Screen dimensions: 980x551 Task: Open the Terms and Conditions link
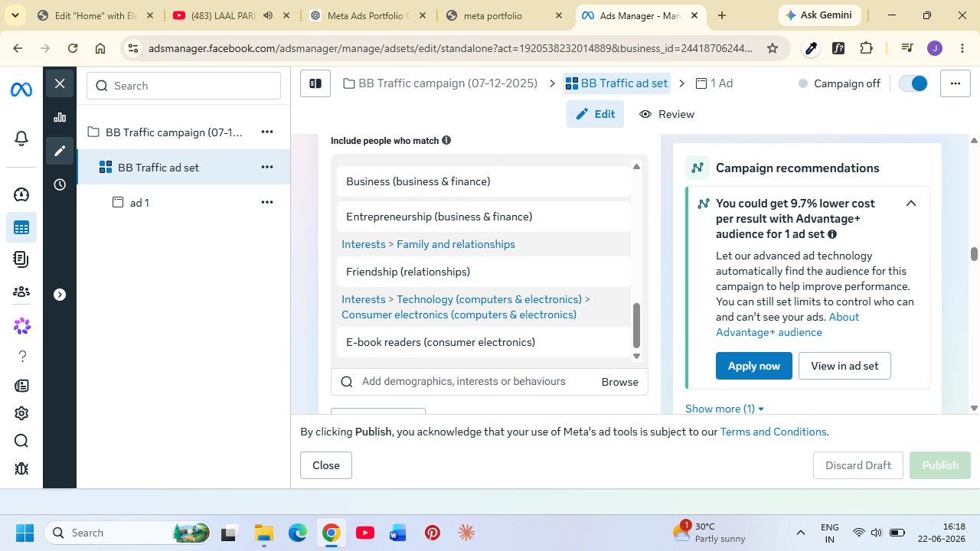773,432
